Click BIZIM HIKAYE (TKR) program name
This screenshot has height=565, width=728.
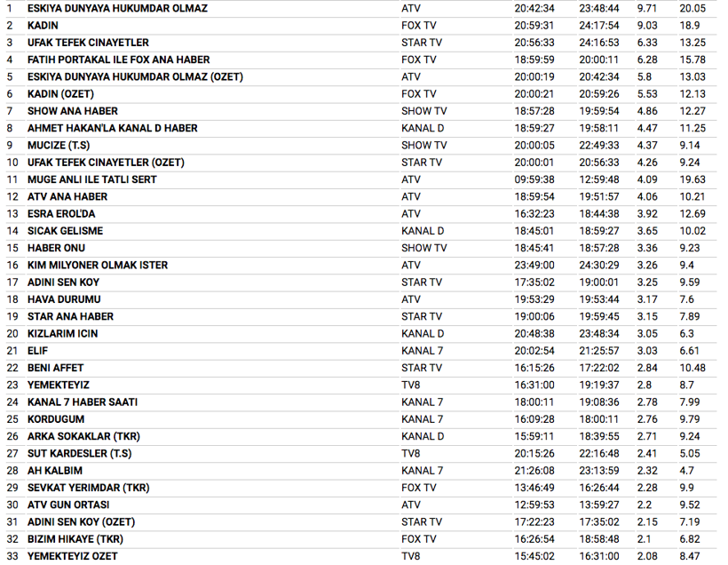coord(75,539)
